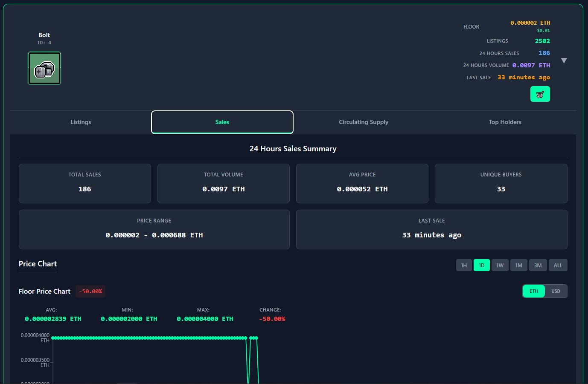Click the Price Range summary card

click(154, 229)
